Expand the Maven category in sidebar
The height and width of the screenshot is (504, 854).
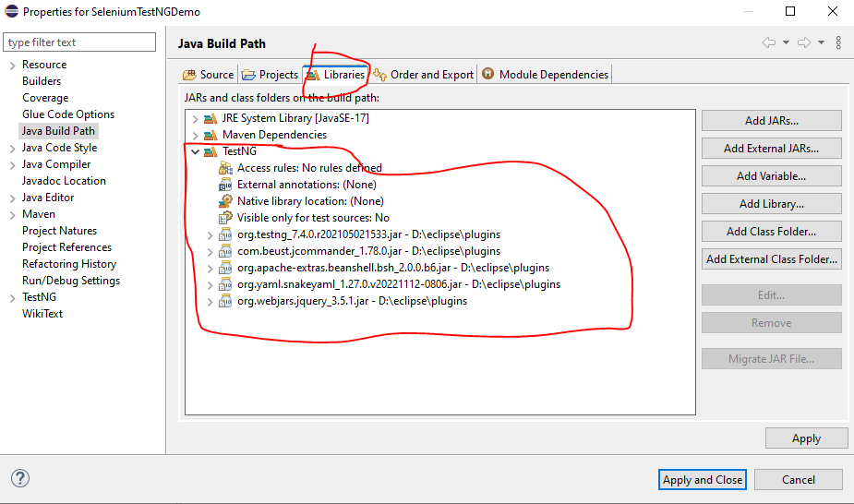pos(12,215)
